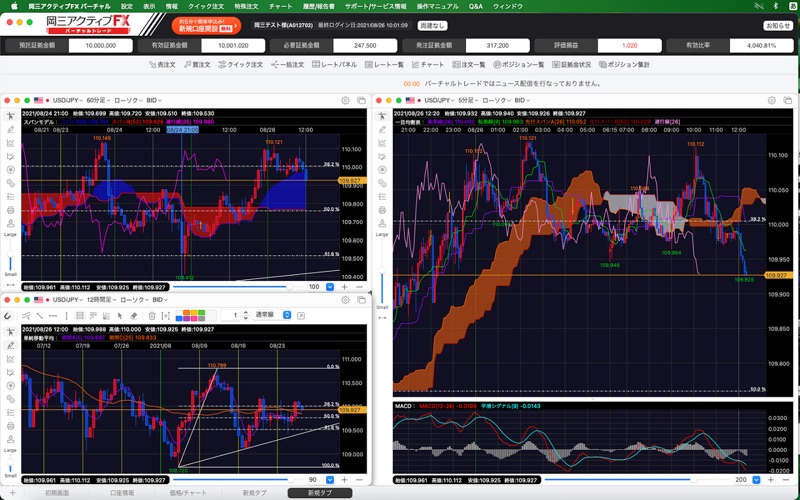Open the 60分足 timeframe dropdown
This screenshot has height=500, width=800.
tap(98, 101)
